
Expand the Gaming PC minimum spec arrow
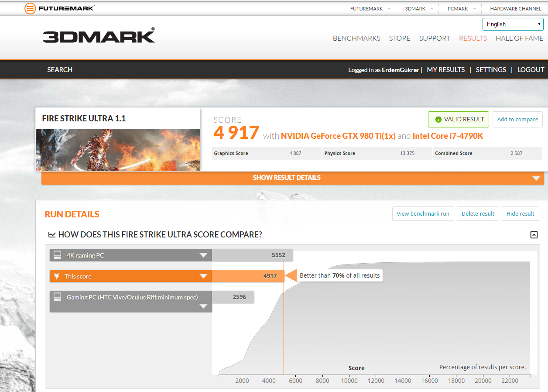pyautogui.click(x=203, y=306)
